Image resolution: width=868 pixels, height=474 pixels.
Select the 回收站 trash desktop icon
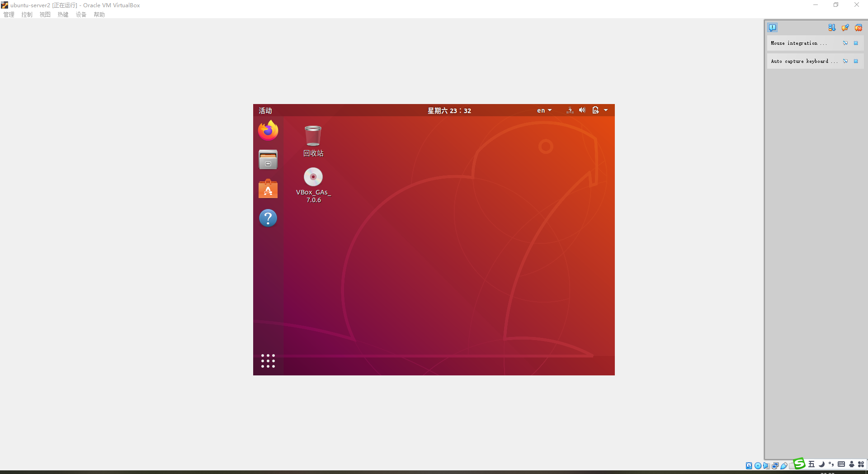coord(313,141)
